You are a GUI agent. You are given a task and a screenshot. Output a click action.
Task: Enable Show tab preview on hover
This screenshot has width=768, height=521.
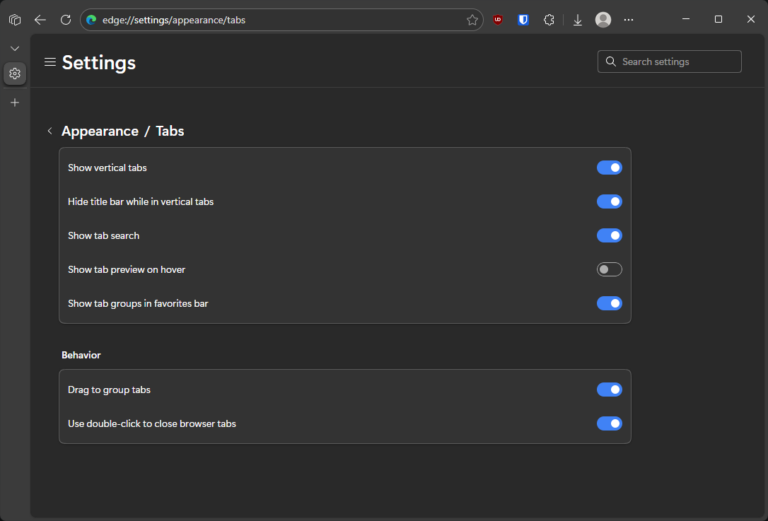[609, 269]
